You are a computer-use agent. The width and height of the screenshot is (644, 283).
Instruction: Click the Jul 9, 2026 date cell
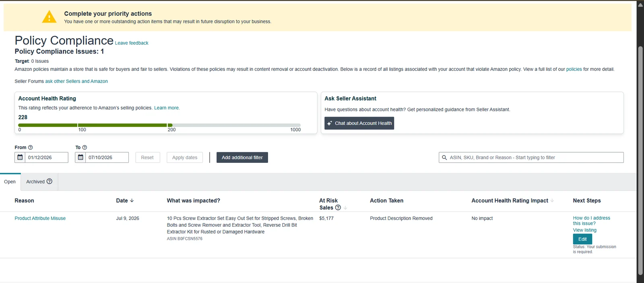tap(128, 218)
